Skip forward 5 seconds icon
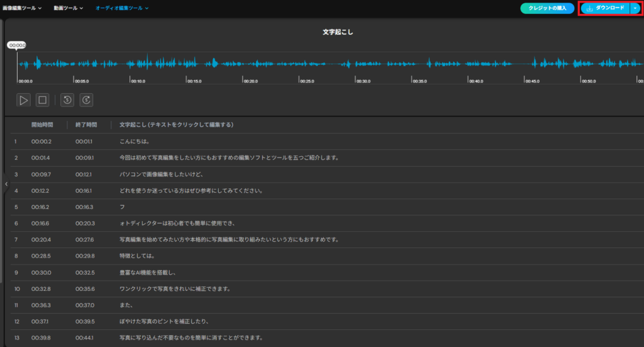The width and height of the screenshot is (644, 347). 86,100
